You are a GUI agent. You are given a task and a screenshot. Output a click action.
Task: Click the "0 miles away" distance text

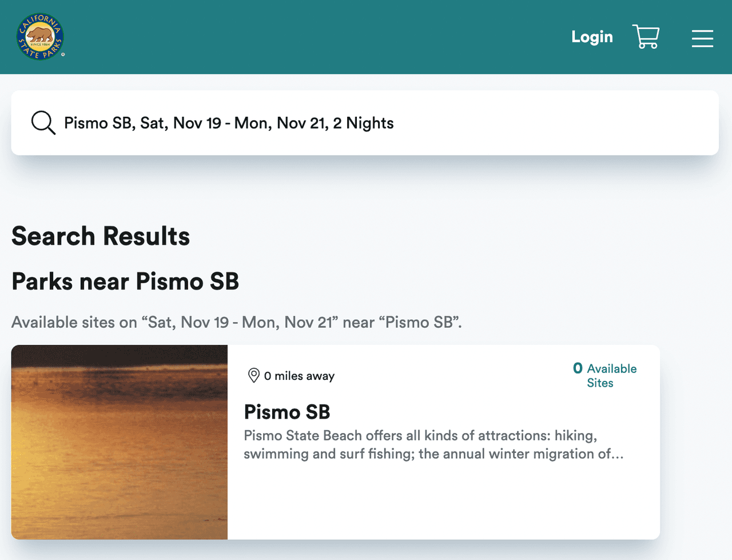[x=299, y=376]
